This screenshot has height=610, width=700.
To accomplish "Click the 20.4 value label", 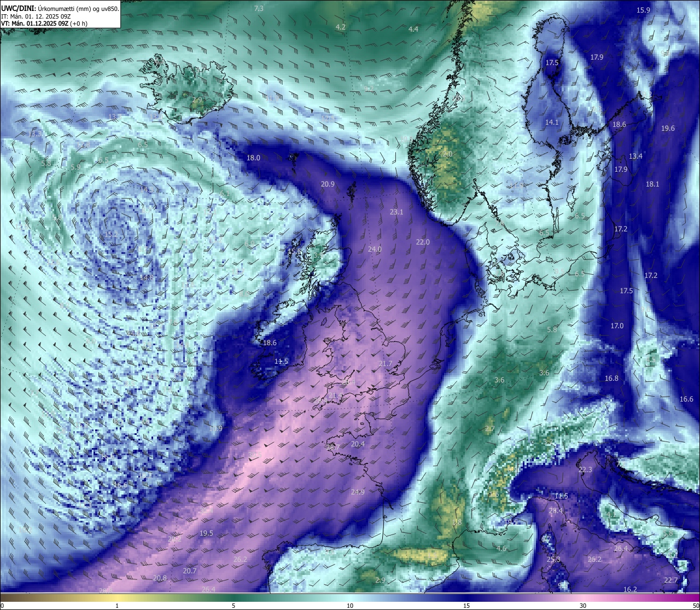I will (358, 444).
